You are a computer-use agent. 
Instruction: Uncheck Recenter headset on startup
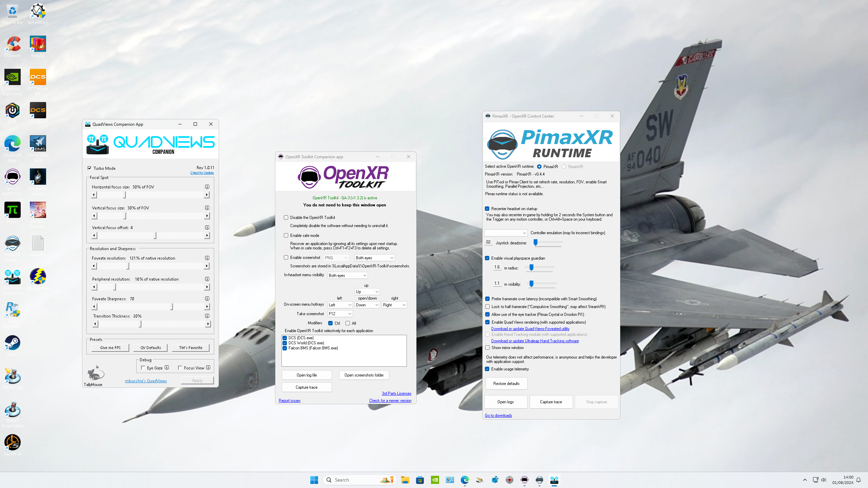click(x=487, y=209)
